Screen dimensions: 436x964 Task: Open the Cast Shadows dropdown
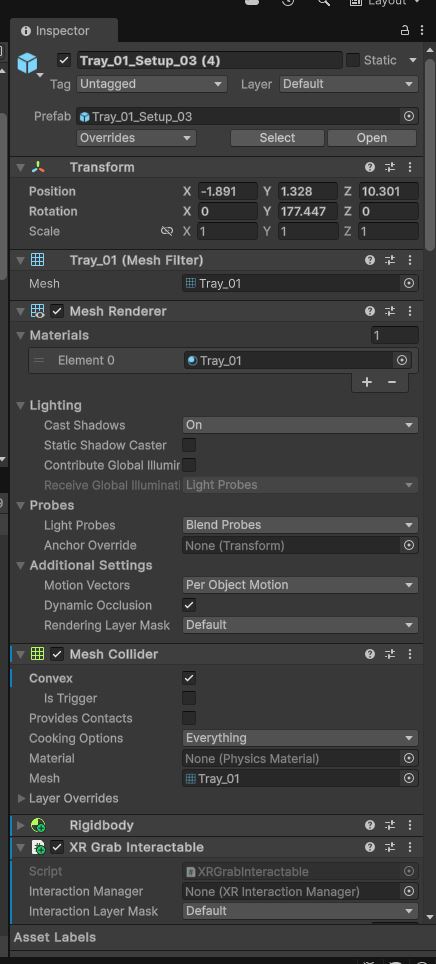point(300,425)
